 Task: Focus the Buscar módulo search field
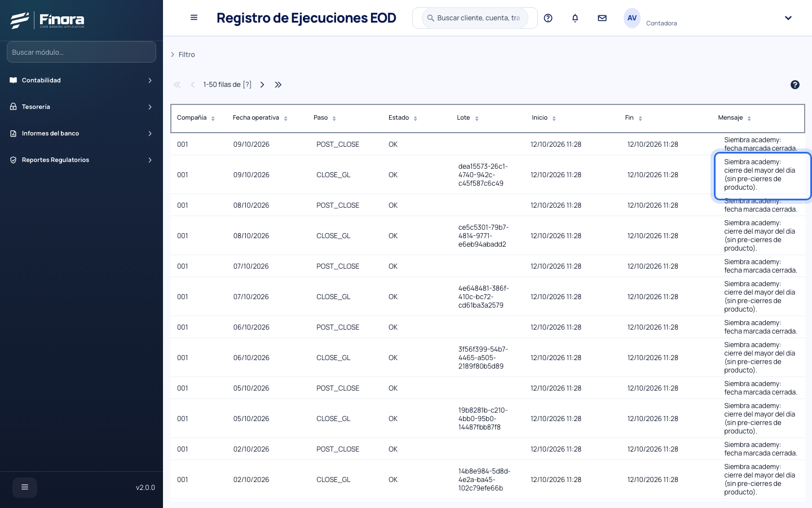click(x=81, y=52)
